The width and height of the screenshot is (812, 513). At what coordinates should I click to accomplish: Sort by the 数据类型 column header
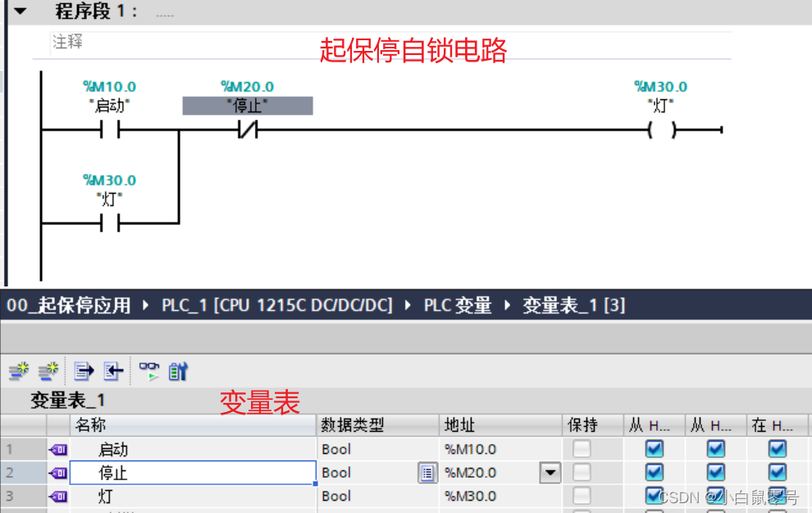(x=378, y=425)
